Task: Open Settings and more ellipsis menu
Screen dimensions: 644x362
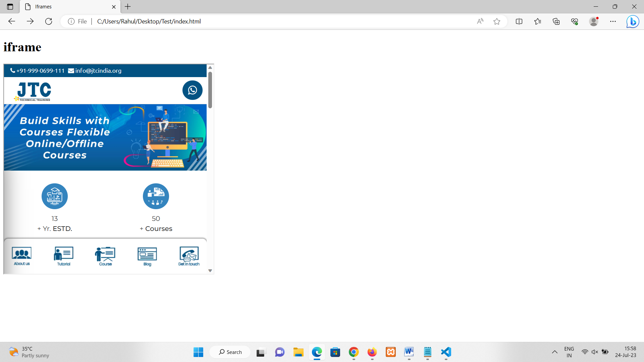Action: click(613, 21)
